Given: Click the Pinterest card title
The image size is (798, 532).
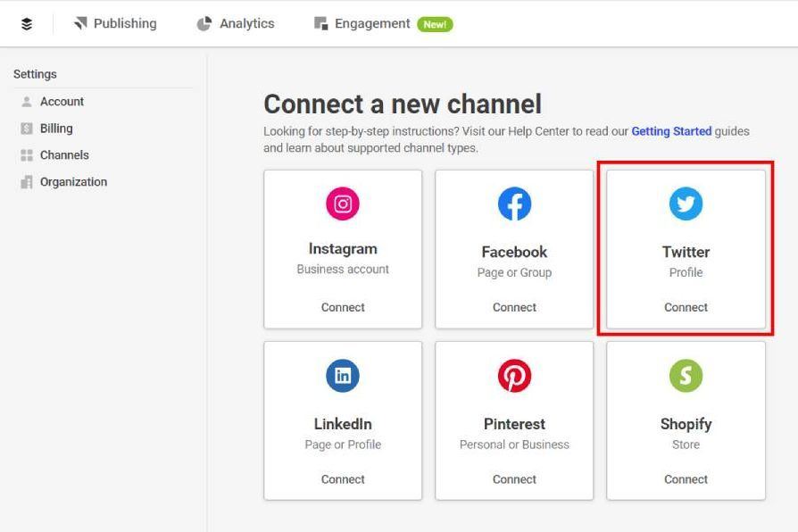Looking at the screenshot, I should click(x=514, y=424).
